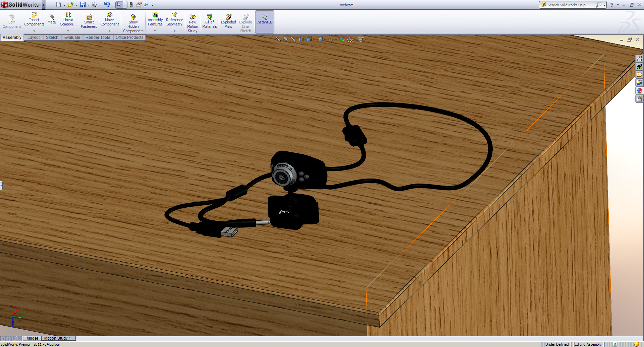Open File Properties icon in quick toolbar
Viewport: 644px width, 347px height.
[x=139, y=5]
